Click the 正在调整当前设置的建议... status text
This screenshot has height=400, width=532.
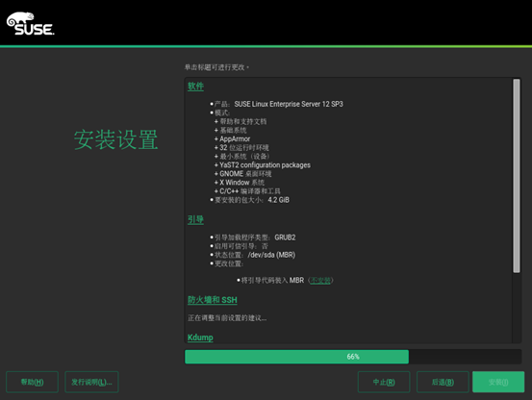coord(227,318)
